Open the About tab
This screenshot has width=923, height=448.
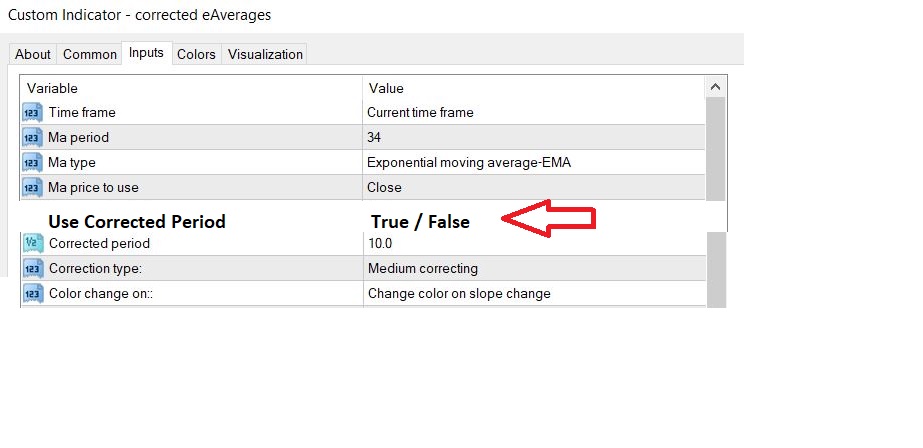coord(33,54)
